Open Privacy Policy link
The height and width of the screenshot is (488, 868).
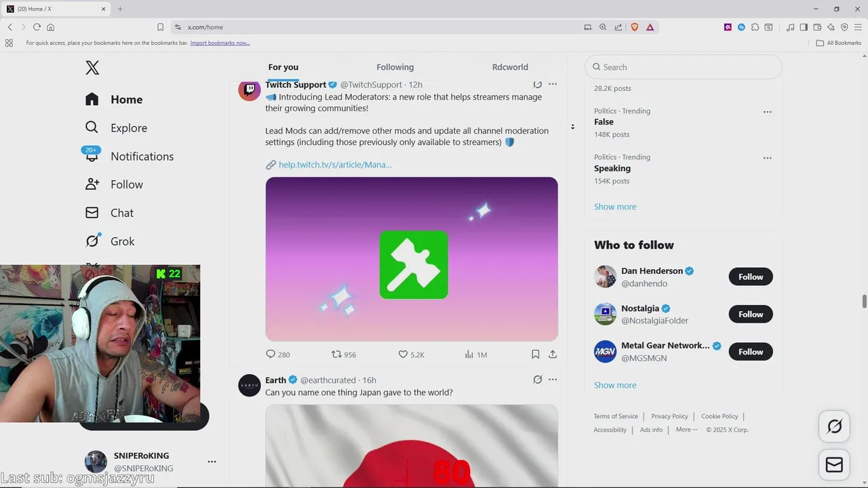669,416
